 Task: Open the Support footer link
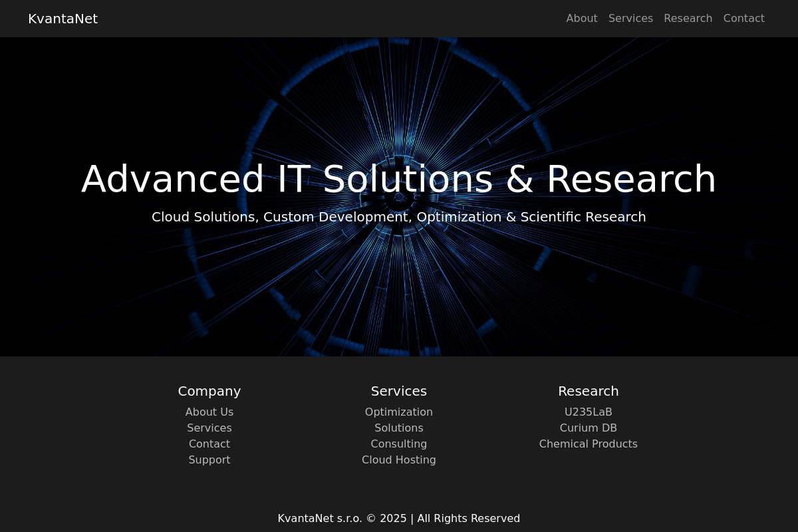[x=209, y=460]
